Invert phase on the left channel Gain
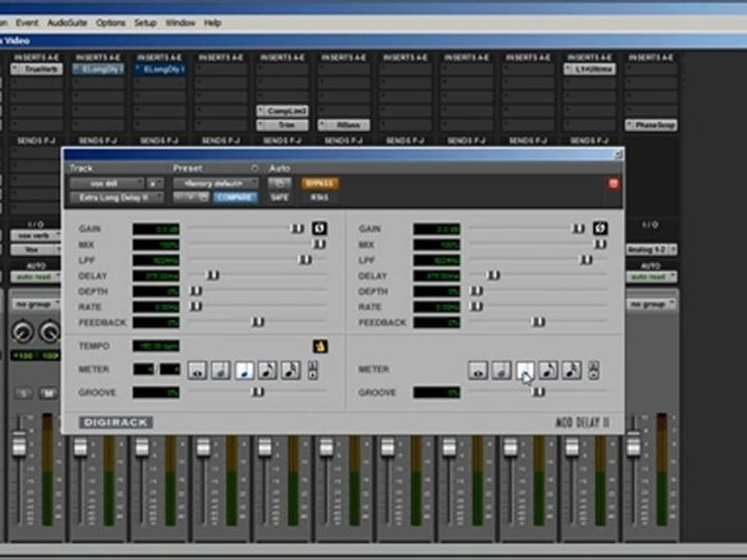Viewport: 747px width, 560px height. pyautogui.click(x=320, y=229)
